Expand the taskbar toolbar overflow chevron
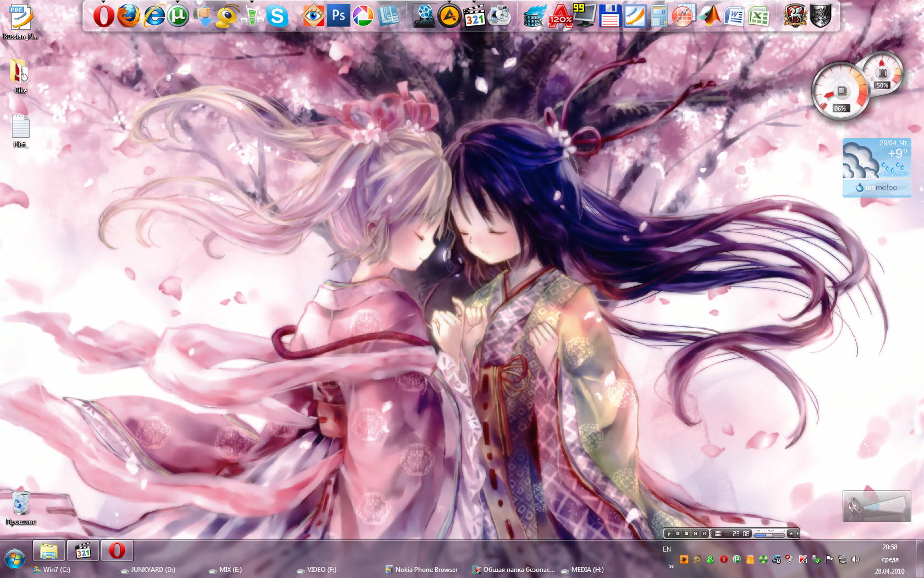 point(671,566)
